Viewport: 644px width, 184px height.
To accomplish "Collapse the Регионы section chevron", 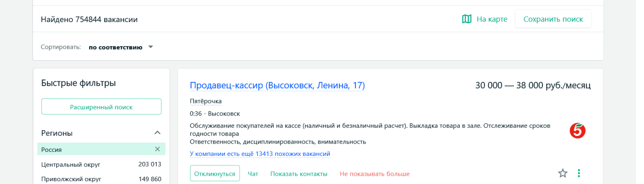I will click(x=157, y=133).
